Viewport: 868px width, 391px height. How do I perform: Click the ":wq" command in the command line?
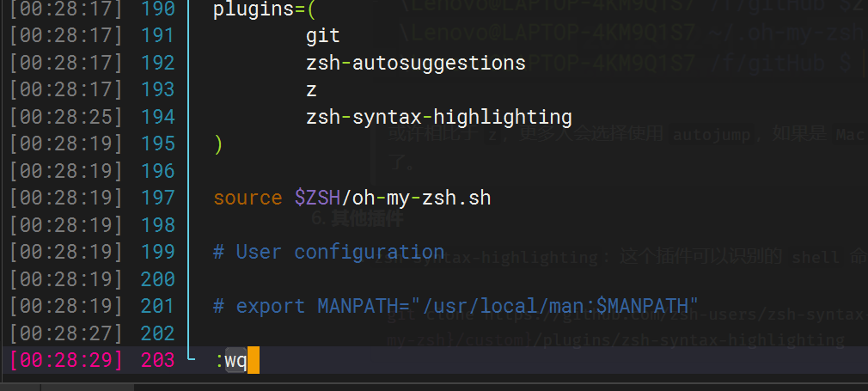(230, 361)
